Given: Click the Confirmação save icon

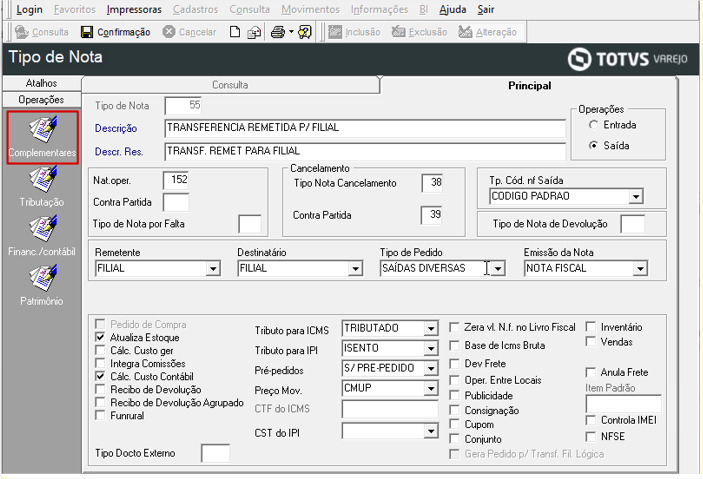Looking at the screenshot, I should point(87,32).
